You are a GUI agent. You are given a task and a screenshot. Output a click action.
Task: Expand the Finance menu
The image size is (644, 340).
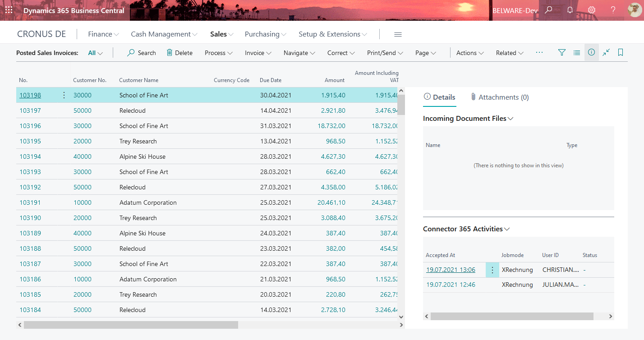coord(103,34)
